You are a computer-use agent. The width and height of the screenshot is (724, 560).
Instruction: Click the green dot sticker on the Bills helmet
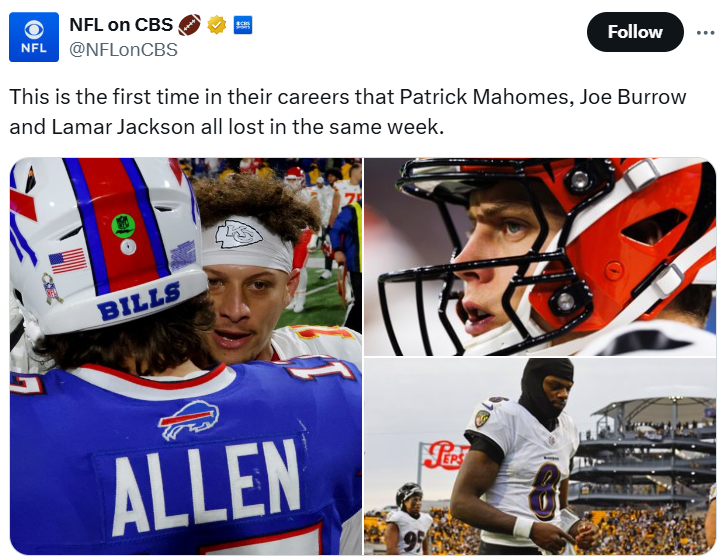point(123,223)
